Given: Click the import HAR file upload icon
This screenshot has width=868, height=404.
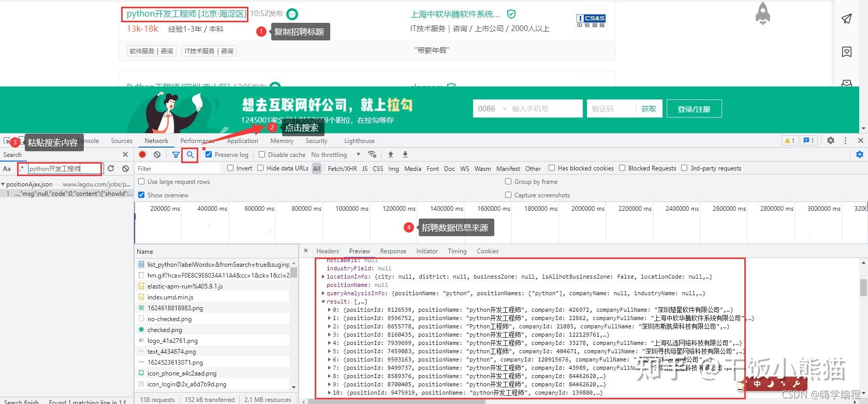Looking at the screenshot, I should [391, 154].
